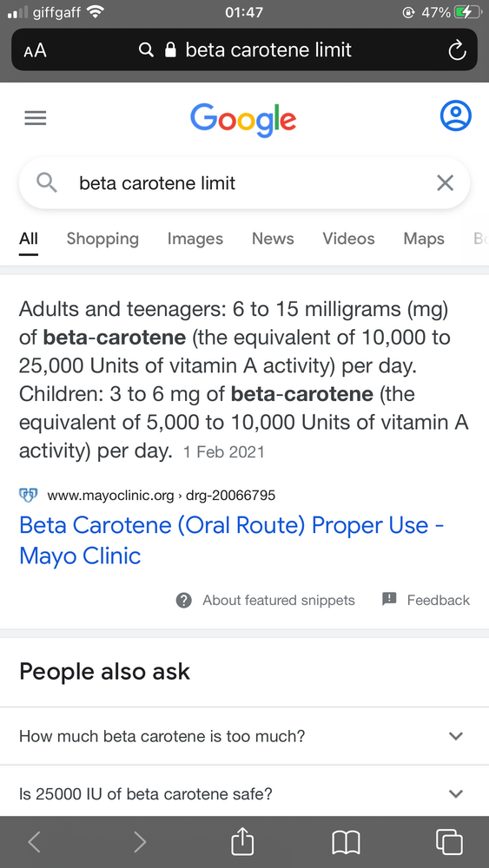Clear search text with the X icon
This screenshot has height=868, width=489.
coord(446,182)
